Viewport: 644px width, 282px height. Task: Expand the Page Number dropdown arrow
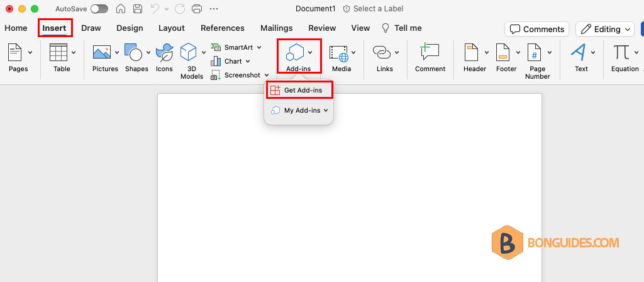[550, 52]
